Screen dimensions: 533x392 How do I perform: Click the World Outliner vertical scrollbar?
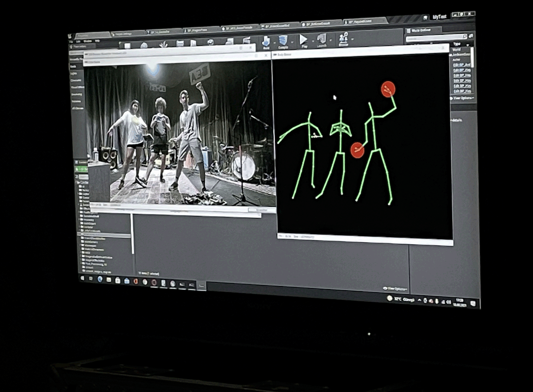coord(472,57)
